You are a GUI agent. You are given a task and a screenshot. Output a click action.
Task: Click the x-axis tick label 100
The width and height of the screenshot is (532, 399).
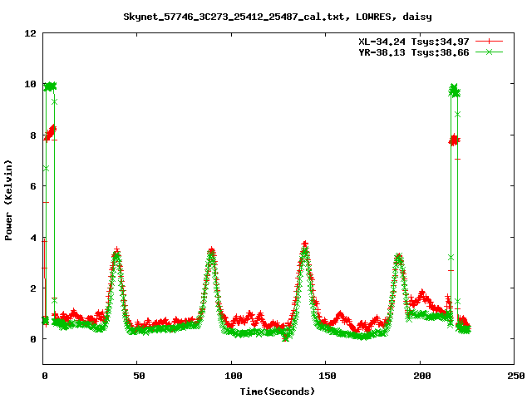(233, 376)
